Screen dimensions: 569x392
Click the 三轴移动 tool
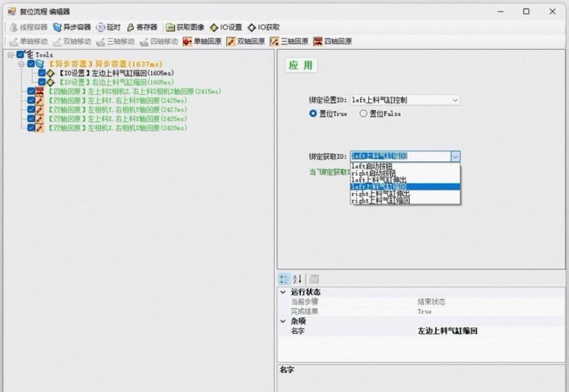tap(115, 41)
